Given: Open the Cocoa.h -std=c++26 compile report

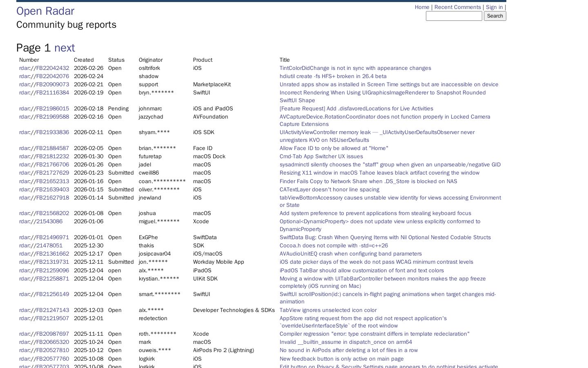Looking at the screenshot, I should click(x=334, y=246).
